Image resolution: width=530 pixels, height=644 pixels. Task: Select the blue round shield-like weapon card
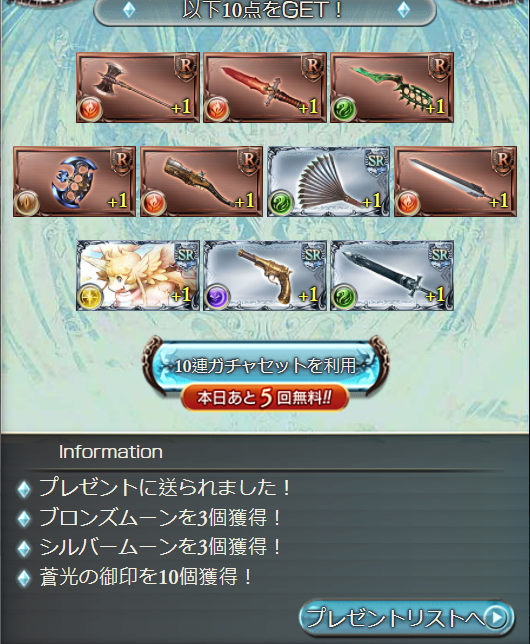[x=74, y=182]
